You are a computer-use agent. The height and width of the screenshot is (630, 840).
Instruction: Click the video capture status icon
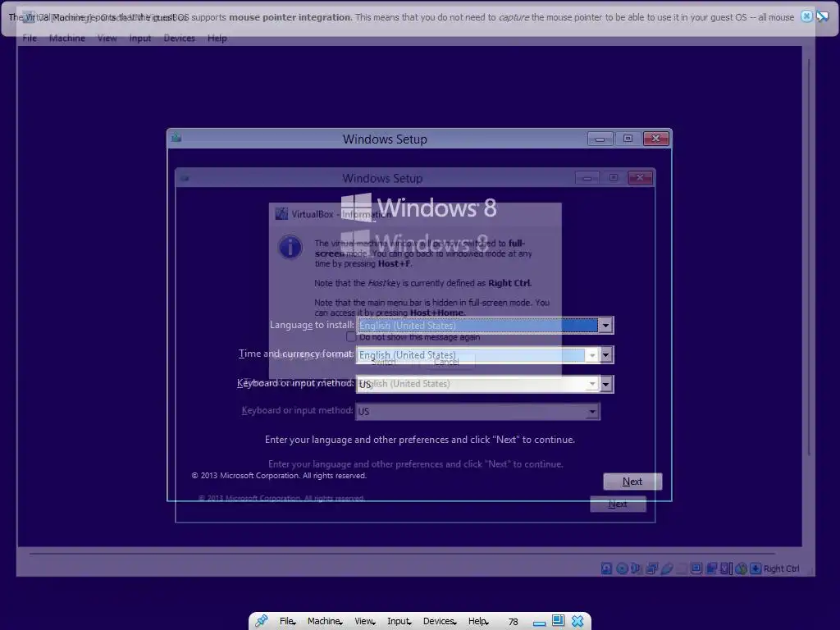tap(711, 568)
